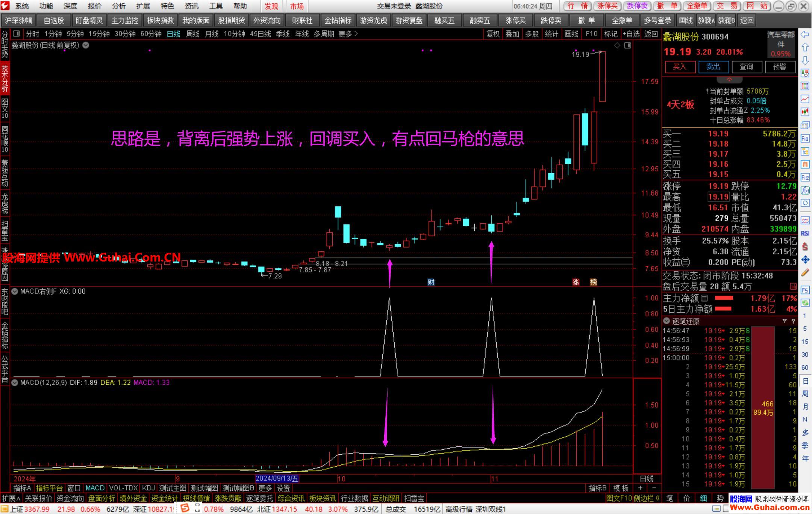Click the red line-chart icon in right toolbar
This screenshot has width=812, height=514.
[805, 99]
